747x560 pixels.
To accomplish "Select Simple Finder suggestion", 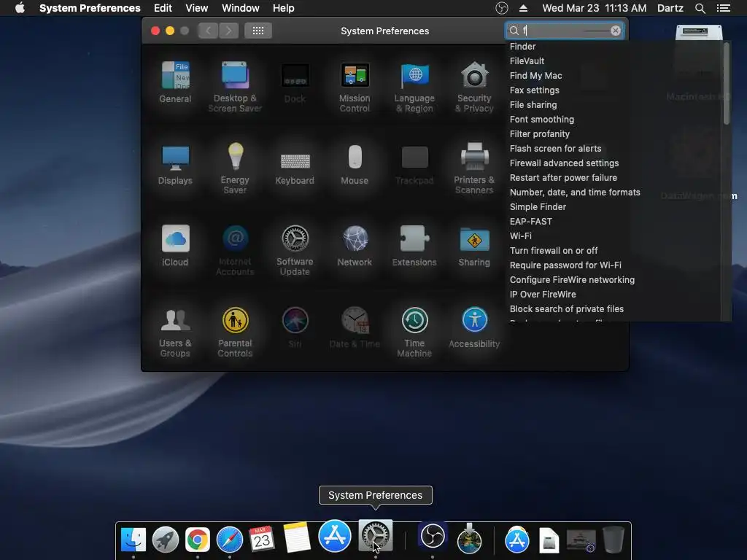I will (538, 206).
